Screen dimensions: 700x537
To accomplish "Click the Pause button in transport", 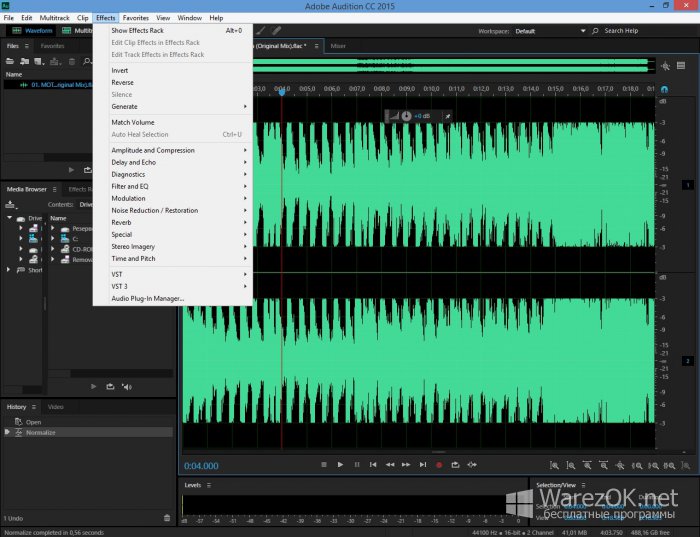I will click(x=357, y=465).
